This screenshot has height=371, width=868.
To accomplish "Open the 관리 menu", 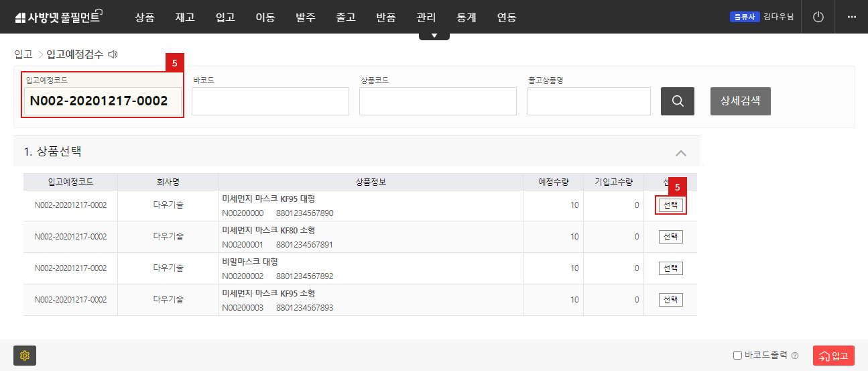I will pos(426,17).
